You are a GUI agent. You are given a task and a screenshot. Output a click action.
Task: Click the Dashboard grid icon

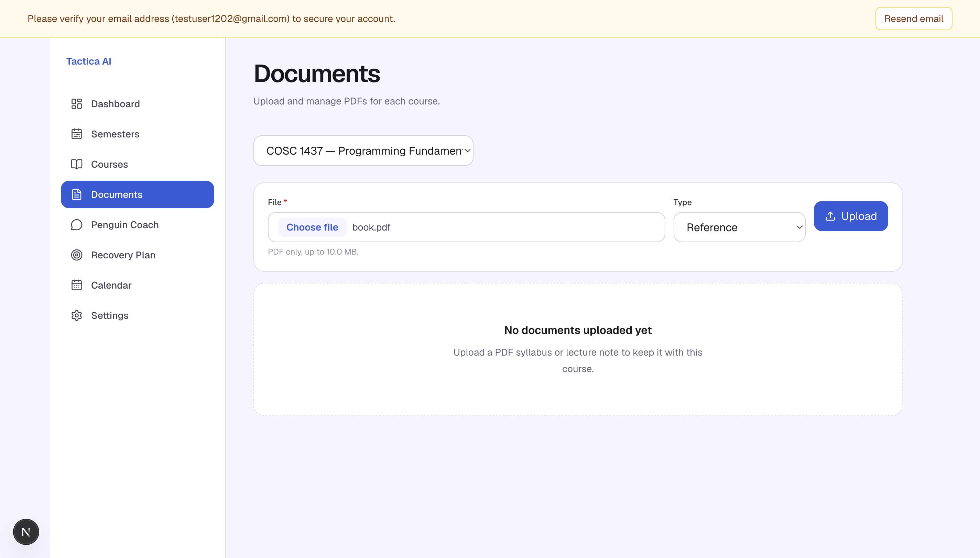coord(77,104)
